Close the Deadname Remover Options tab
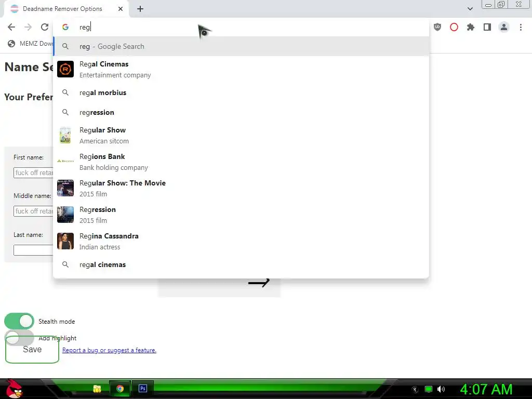 [x=121, y=9]
